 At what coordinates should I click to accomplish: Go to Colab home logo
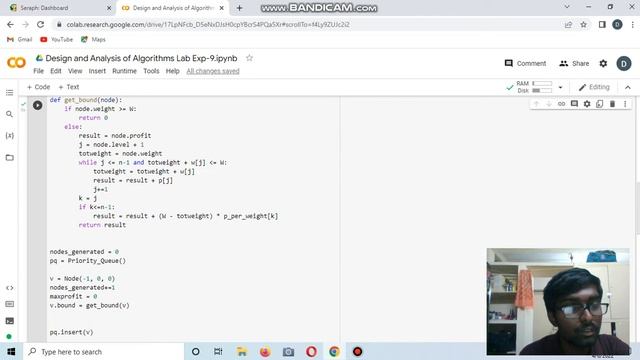click(x=16, y=62)
